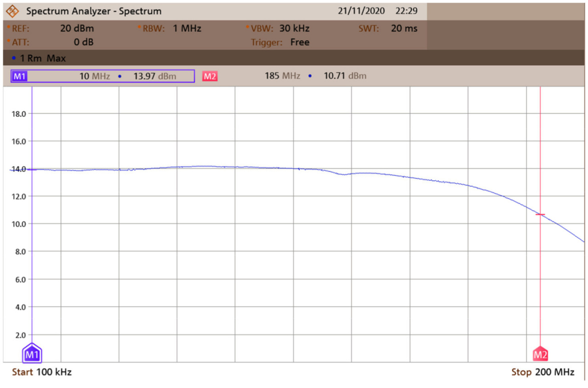This screenshot has height=388, width=588.
Task: Click the Stop 200 MHz frequency label
Action: pyautogui.click(x=542, y=372)
